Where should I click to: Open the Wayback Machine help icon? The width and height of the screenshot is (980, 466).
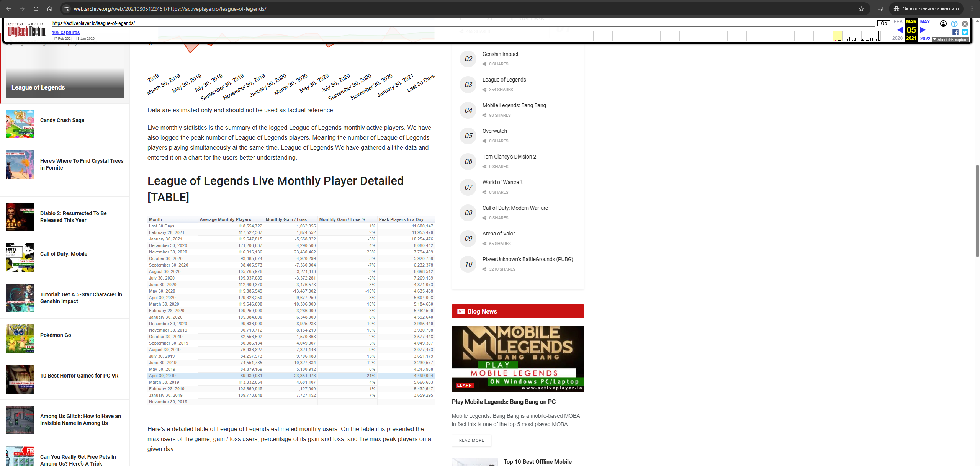tap(954, 24)
